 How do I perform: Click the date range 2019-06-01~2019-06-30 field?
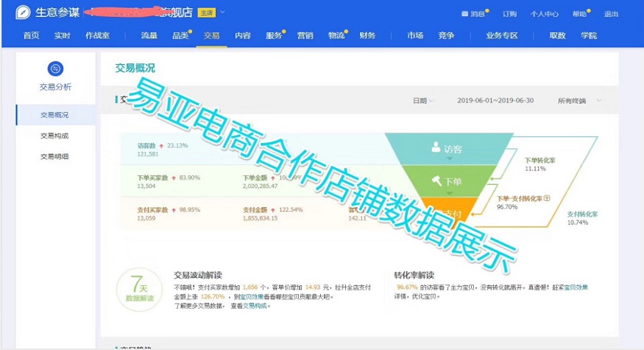pos(495,101)
